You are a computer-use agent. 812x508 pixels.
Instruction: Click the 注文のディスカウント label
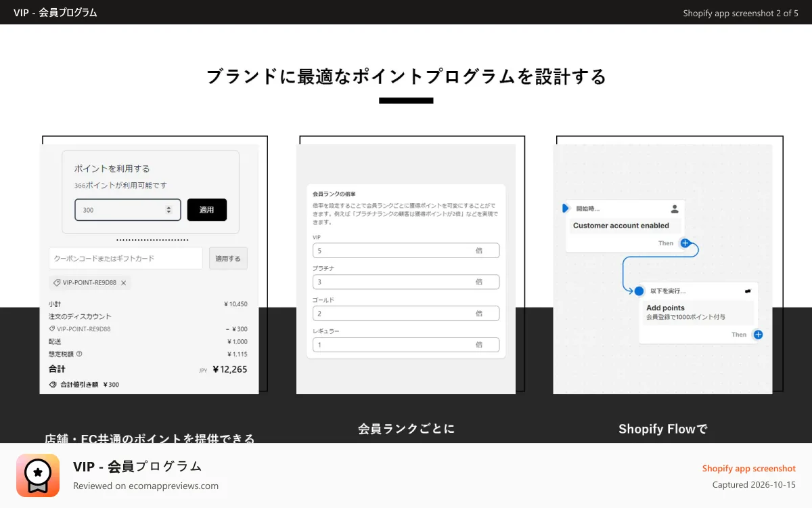click(x=80, y=316)
